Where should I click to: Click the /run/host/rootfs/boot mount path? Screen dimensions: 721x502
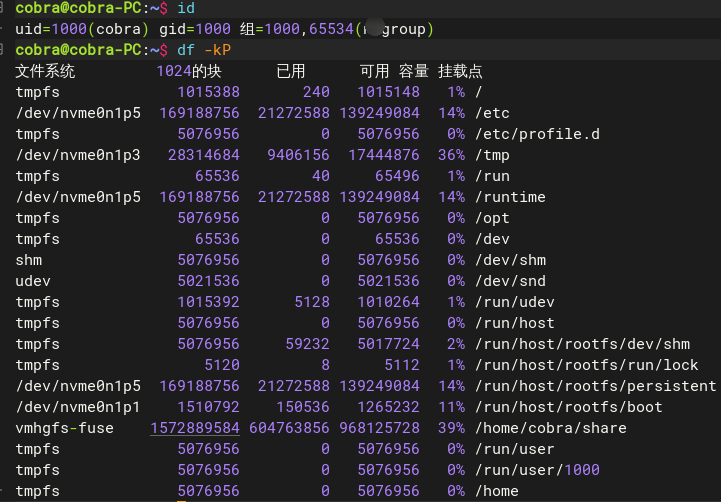pos(569,407)
